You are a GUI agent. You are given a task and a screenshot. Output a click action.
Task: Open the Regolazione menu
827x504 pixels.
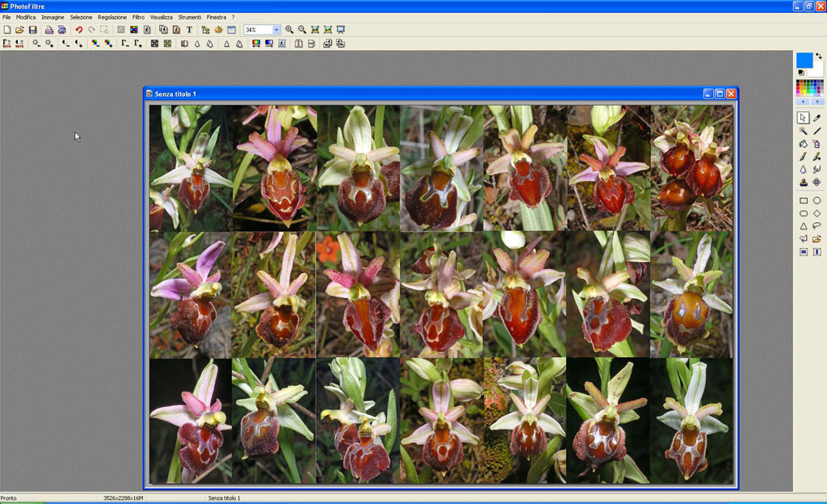112,18
